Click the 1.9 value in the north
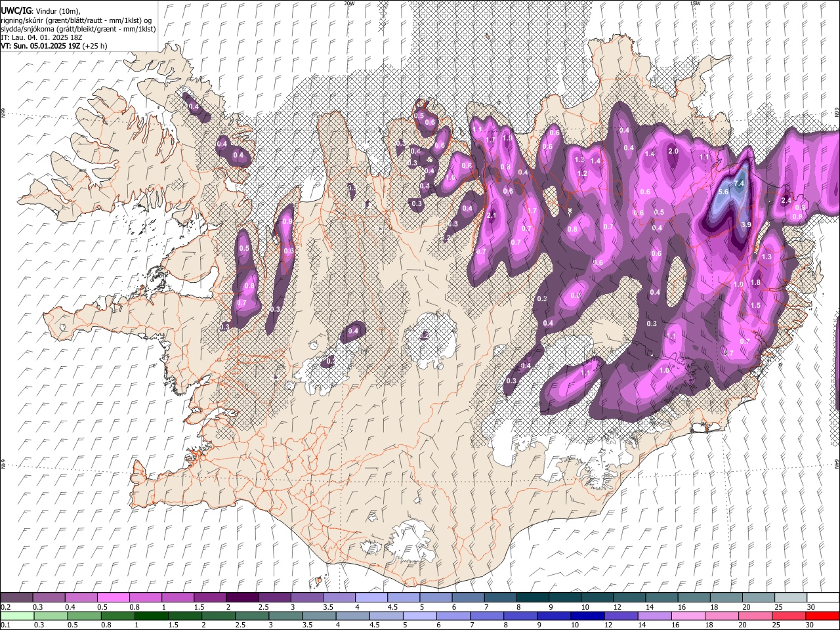This screenshot has width=840, height=630. click(x=507, y=139)
